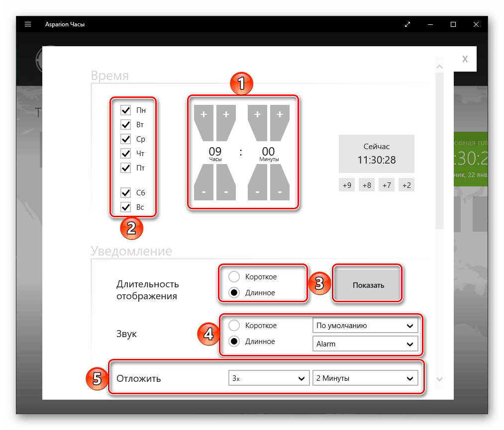Toggle the Чт (Thursday) checkbox

126,153
